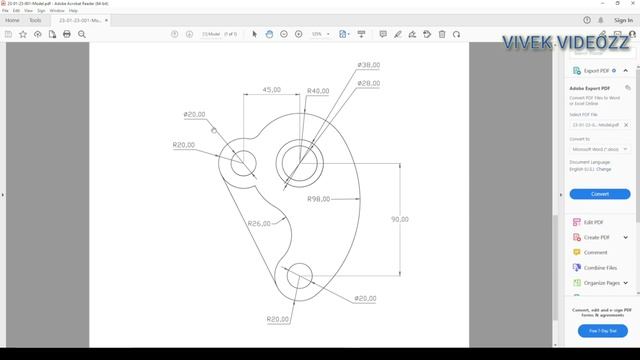Screen dimensions: 640x360
Task: Open the Sign document tool
Action: 412,34
